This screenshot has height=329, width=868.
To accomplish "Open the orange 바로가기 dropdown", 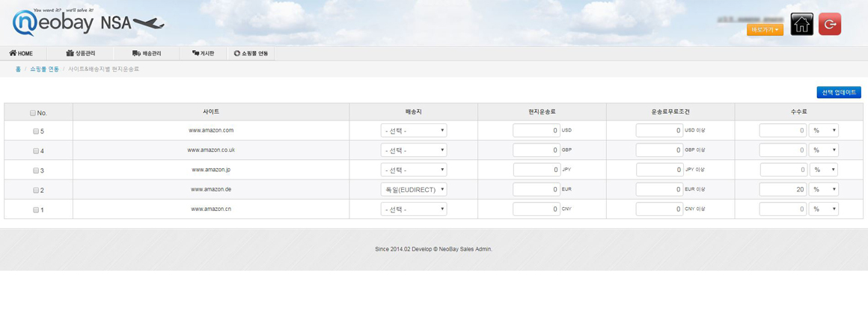I will [x=765, y=30].
